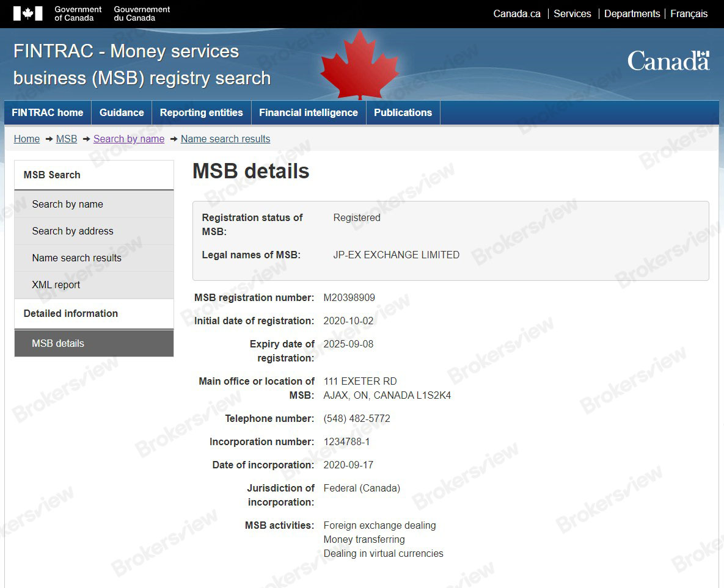The image size is (724, 588).
Task: Select XML report in the MSB Search menu
Action: [56, 285]
